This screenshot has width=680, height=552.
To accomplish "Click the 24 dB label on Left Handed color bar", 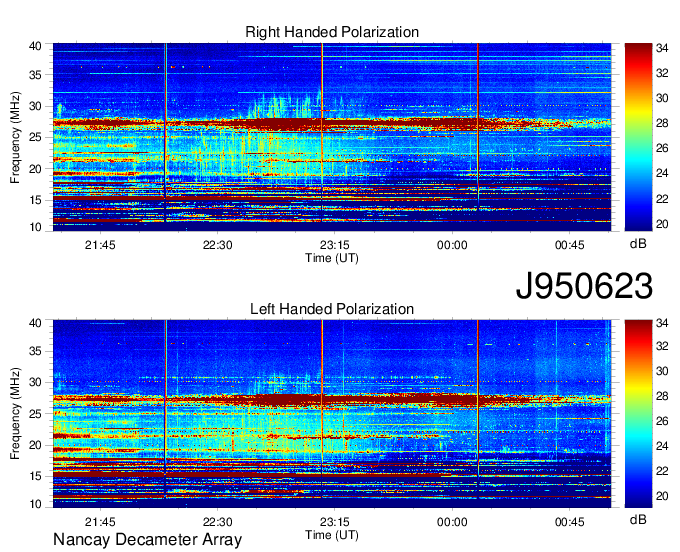I will [x=662, y=446].
